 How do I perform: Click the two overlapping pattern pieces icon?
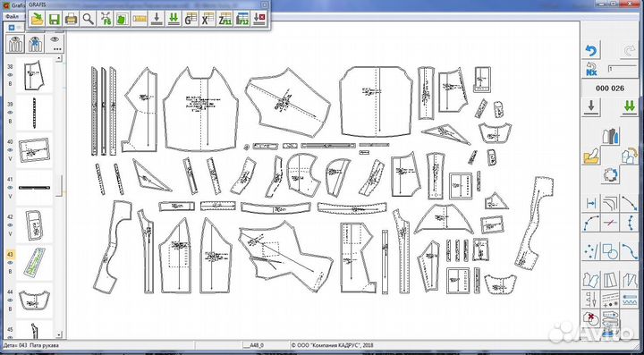click(x=591, y=280)
